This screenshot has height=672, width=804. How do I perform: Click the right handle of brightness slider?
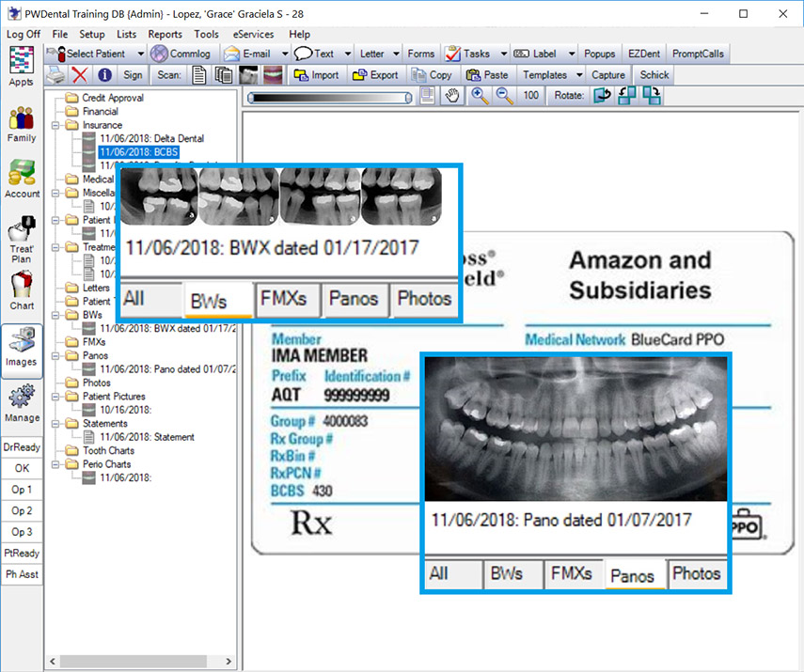[x=409, y=98]
